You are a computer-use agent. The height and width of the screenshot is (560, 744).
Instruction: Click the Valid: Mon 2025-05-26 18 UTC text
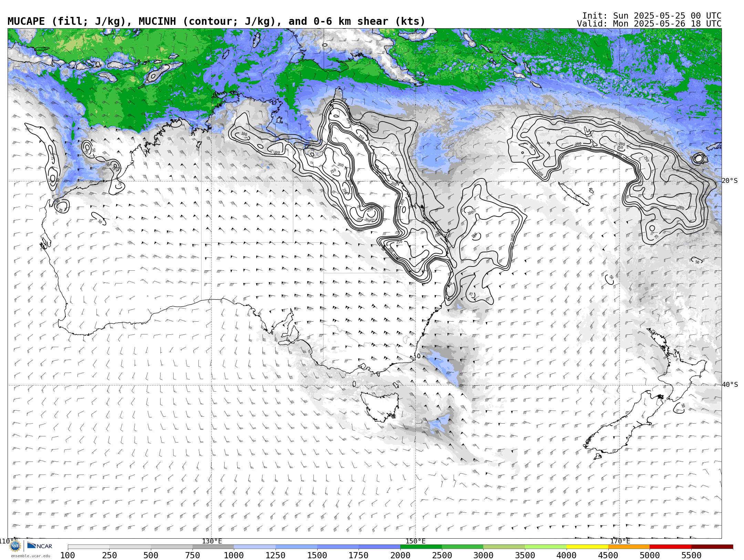649,24
